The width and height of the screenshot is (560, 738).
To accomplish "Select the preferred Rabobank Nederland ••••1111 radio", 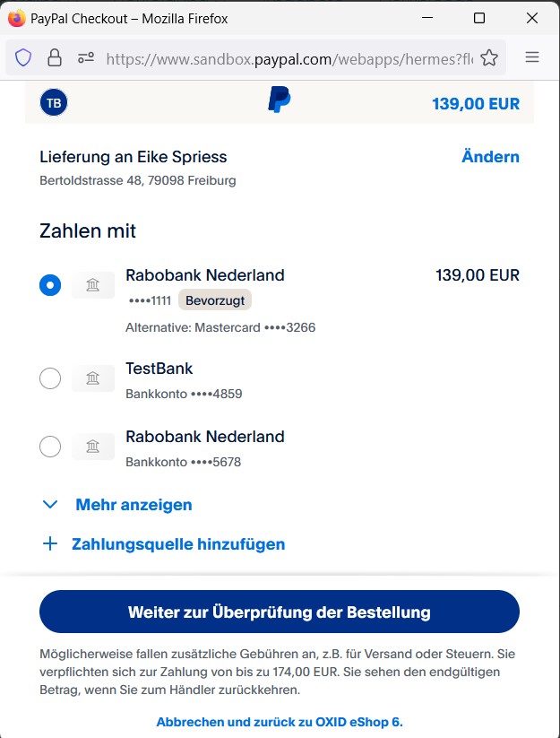I will (50, 285).
